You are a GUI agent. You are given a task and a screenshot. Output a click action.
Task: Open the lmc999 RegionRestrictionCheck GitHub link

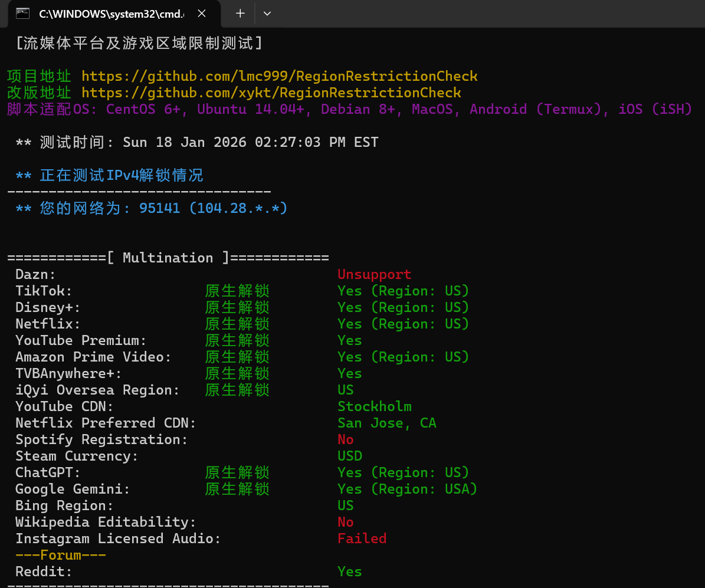[279, 76]
